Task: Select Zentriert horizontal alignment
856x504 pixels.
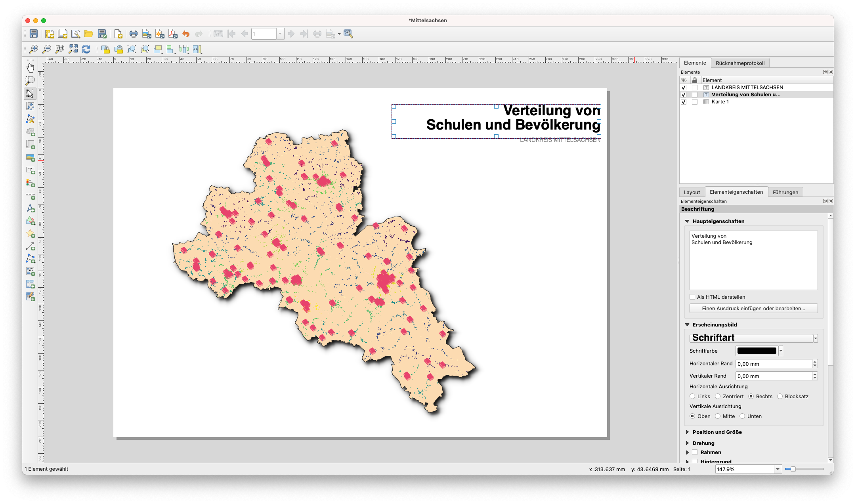Action: coord(718,396)
